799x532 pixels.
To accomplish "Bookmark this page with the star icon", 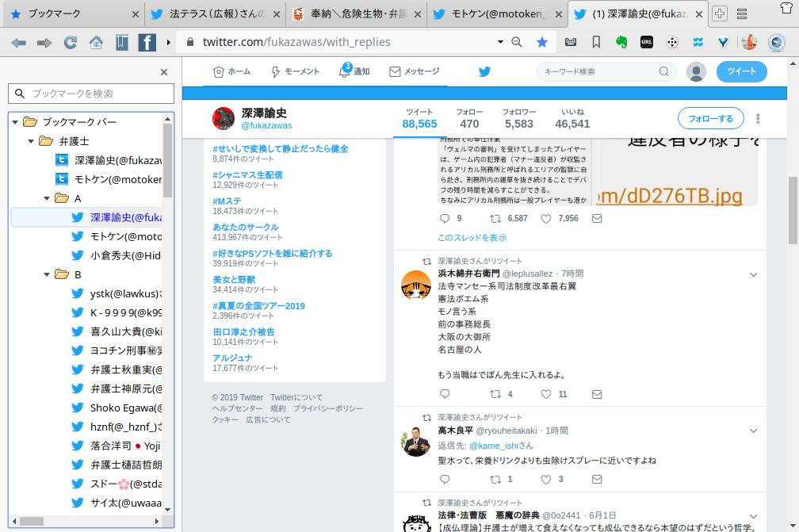I will point(542,42).
